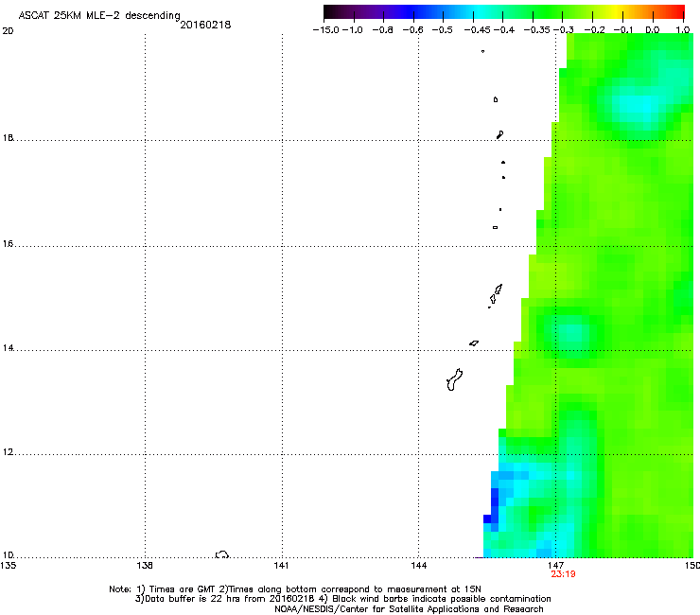Select the '-0.35' color scale label
Viewport: 700px width, 615px height.
[536, 30]
